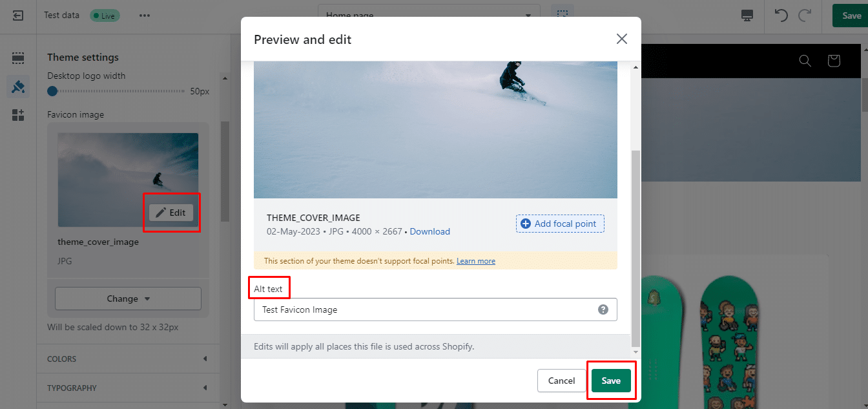Toggle the inspector selection icon
This screenshot has width=868, height=409.
click(563, 14)
